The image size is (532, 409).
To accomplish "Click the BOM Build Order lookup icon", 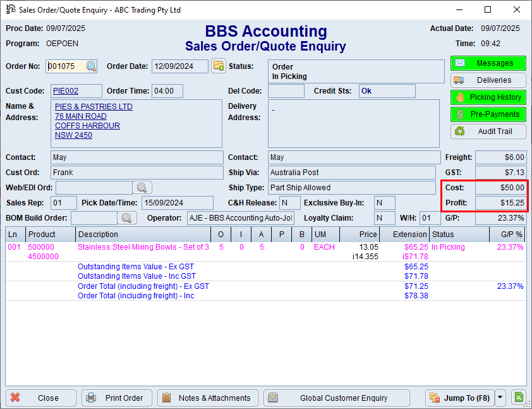I will pos(127,218).
